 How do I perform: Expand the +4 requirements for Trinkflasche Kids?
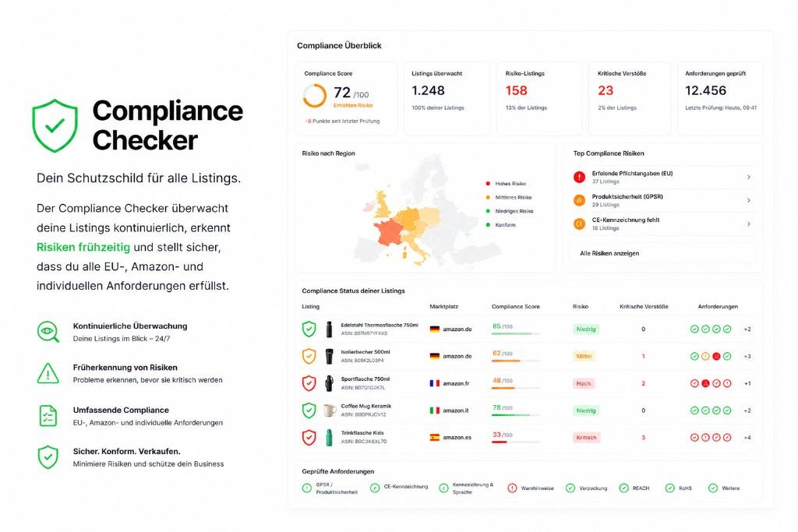tap(747, 437)
